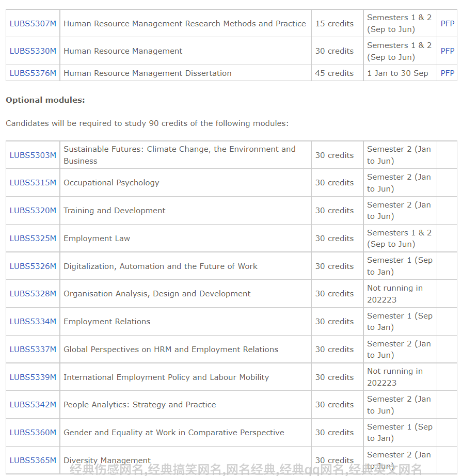This screenshot has height=476, width=462.
Task: Open the LUBS5360M module link
Action: pos(33,433)
